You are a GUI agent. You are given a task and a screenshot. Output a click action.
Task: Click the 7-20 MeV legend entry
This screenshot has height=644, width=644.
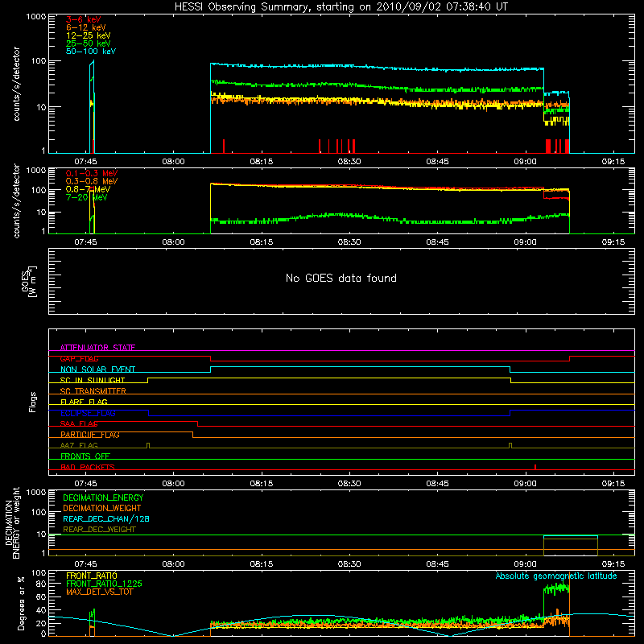tap(87, 197)
